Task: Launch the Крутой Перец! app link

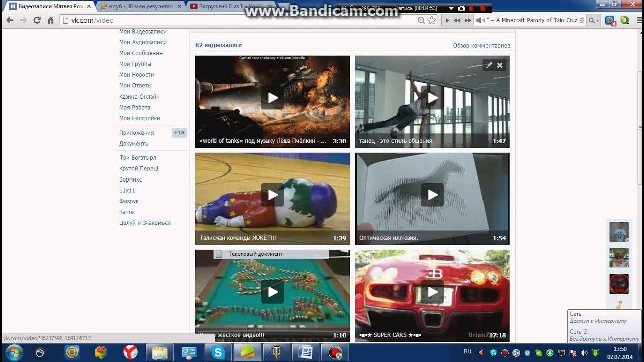Action: 139,168
